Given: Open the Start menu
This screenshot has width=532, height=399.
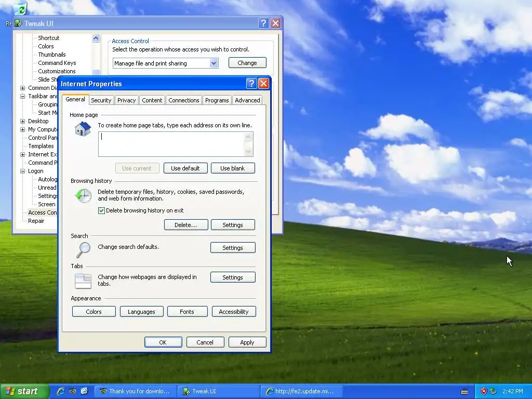Looking at the screenshot, I should (24, 391).
